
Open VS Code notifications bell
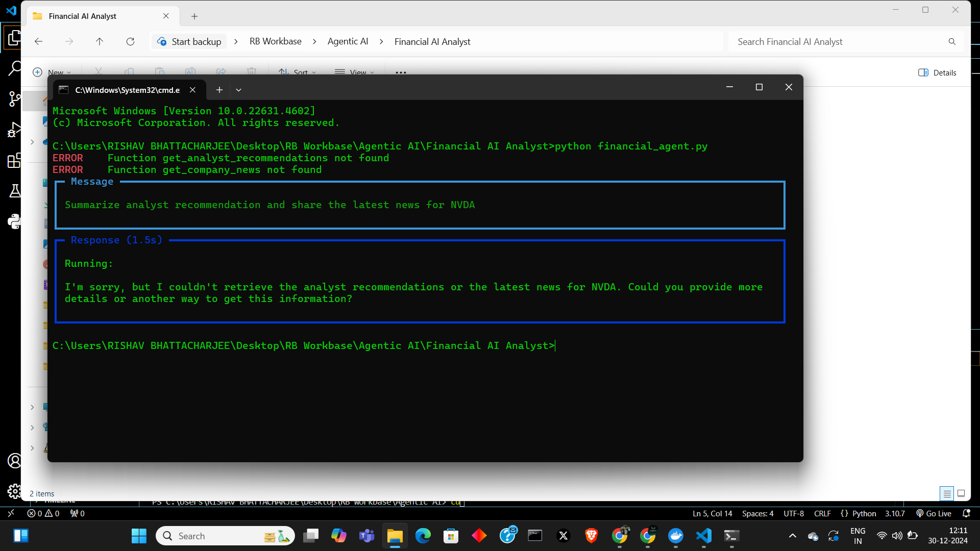coord(966,514)
